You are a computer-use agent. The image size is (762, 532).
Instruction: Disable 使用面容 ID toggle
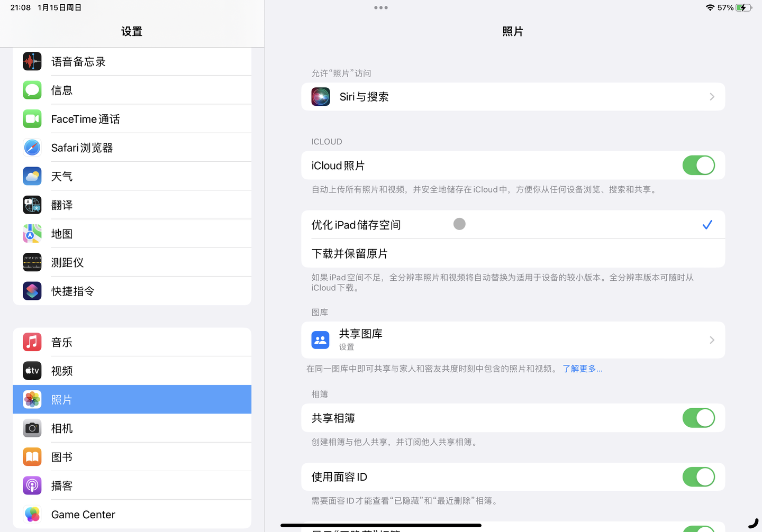point(698,476)
